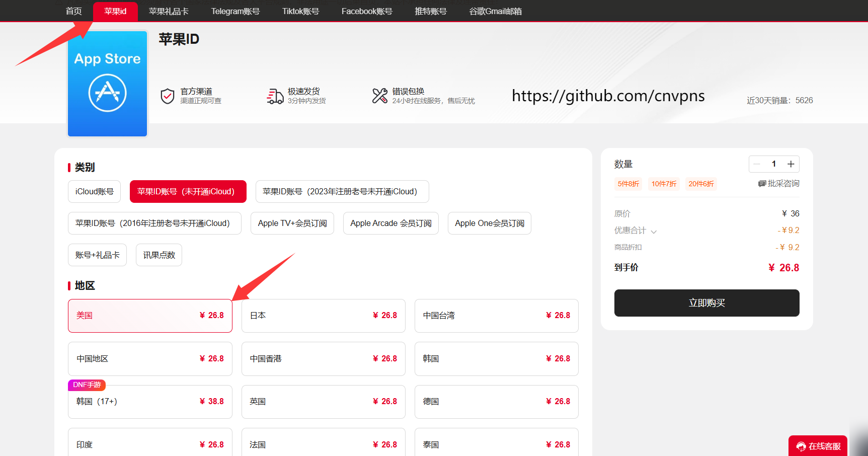
Task: Choose the 2023年注册老号 category option
Action: [x=342, y=191]
